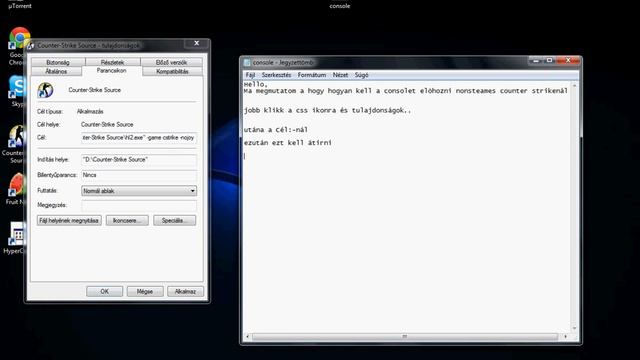
Task: Open HyperCam desktop shortcut
Action: click(17, 234)
